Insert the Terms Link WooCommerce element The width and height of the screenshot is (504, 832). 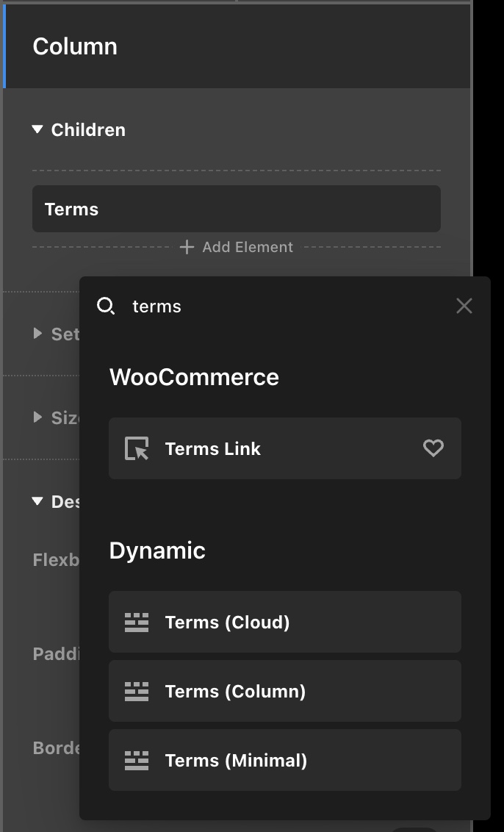pos(284,448)
